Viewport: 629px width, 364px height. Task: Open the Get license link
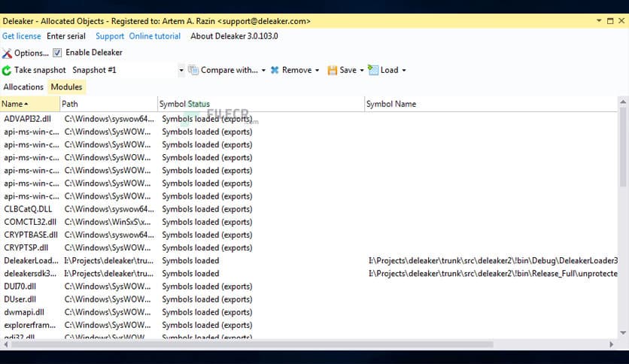[20, 36]
